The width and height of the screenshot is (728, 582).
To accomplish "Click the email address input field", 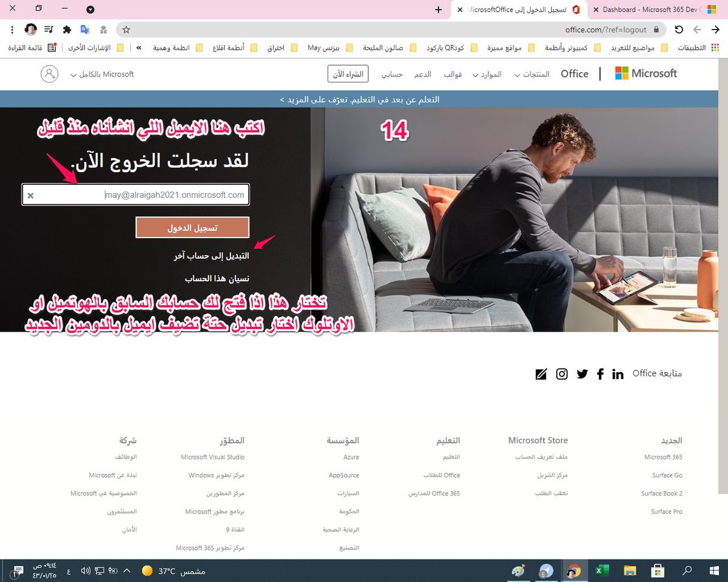I will [x=136, y=195].
